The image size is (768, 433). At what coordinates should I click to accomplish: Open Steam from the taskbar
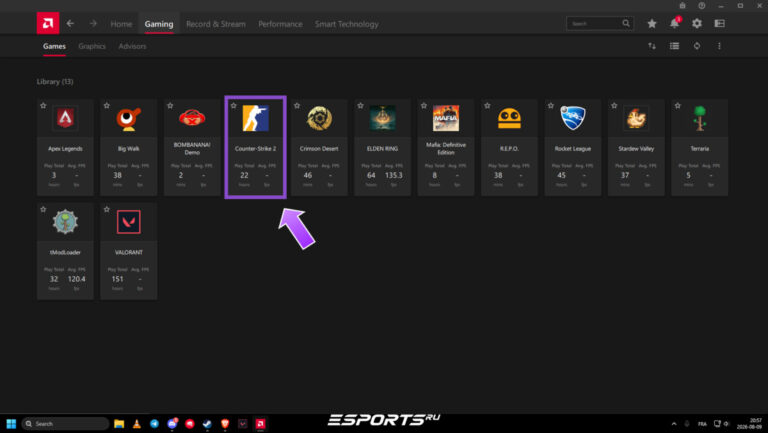[x=207, y=424]
